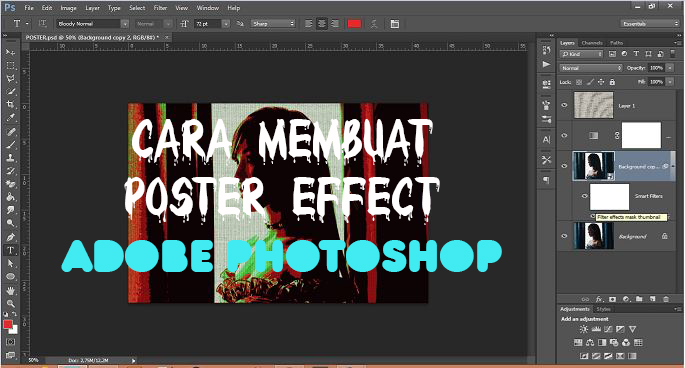This screenshot has width=685, height=368.
Task: Toggle lock position
Action: (x=601, y=82)
